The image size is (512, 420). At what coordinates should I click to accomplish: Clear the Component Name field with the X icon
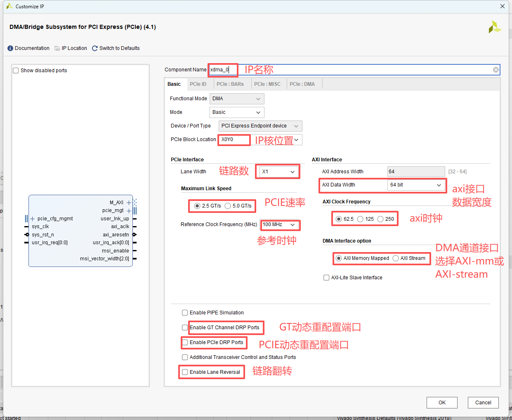(496, 70)
